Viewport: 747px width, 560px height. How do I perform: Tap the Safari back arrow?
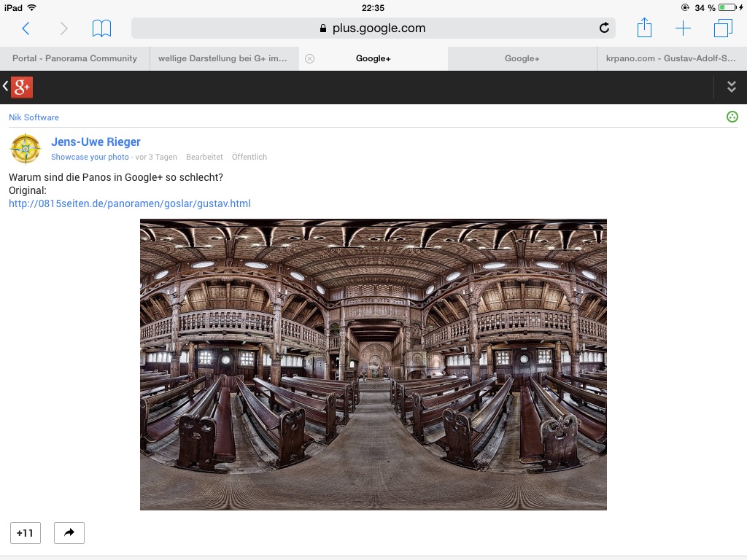point(26,28)
